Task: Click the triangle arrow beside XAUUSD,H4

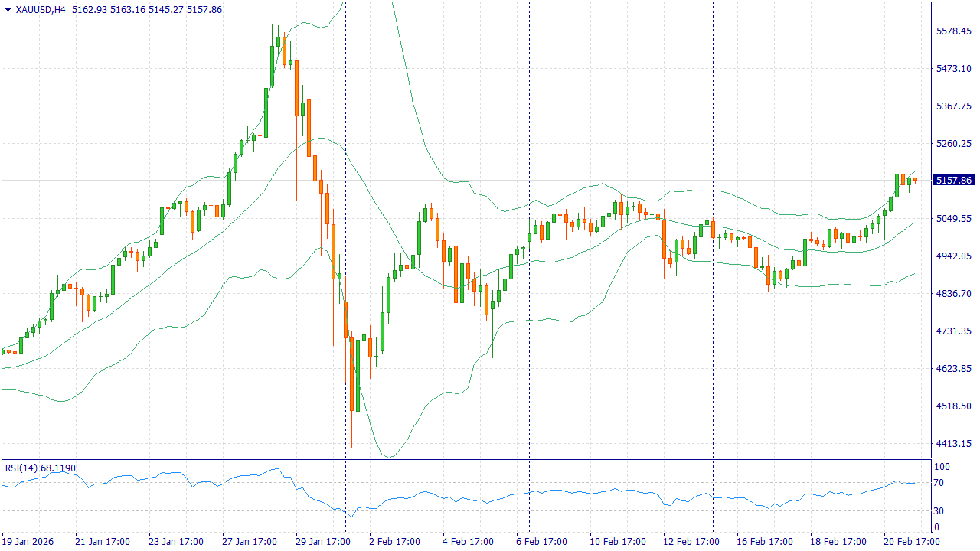Action: (8, 10)
